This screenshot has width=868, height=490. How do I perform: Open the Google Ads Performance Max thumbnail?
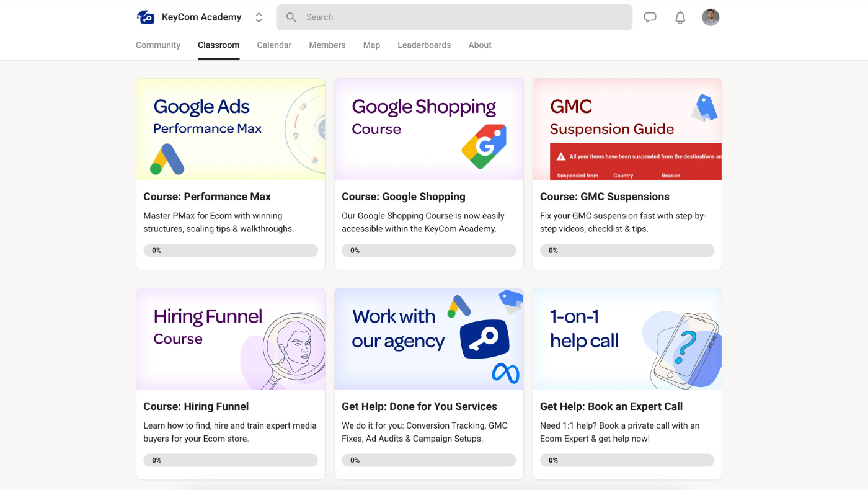pos(231,129)
